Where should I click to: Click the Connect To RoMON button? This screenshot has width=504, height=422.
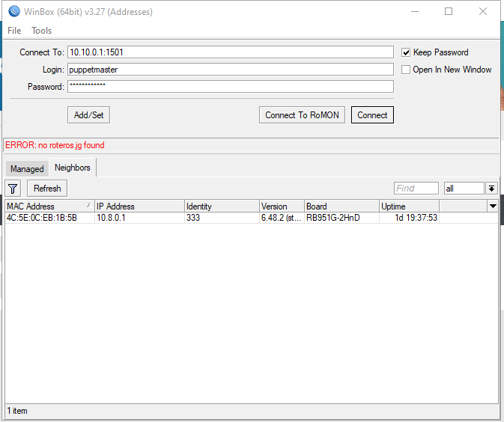click(x=302, y=115)
